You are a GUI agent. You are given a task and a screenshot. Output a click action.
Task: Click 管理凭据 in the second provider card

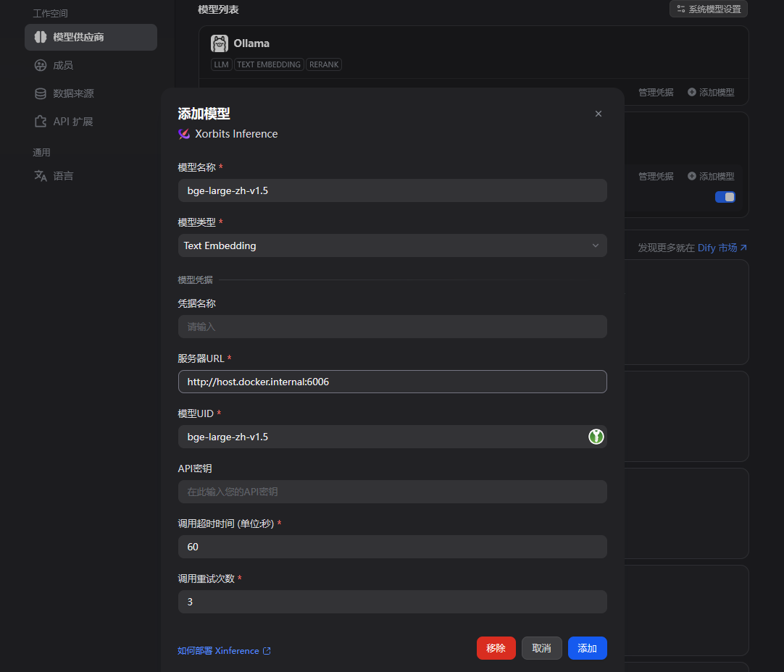tap(656, 177)
